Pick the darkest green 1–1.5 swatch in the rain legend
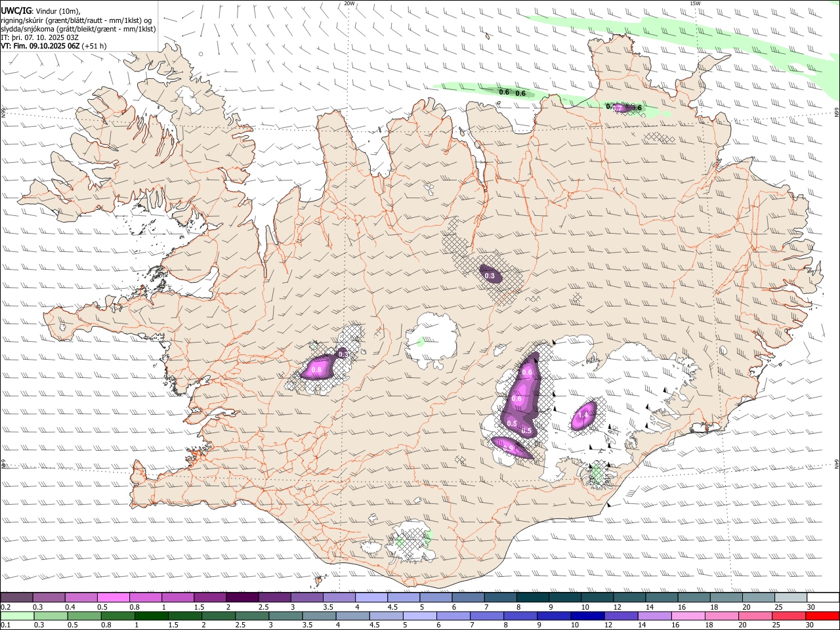Screen dimensions: 840x630 pyautogui.click(x=152, y=616)
